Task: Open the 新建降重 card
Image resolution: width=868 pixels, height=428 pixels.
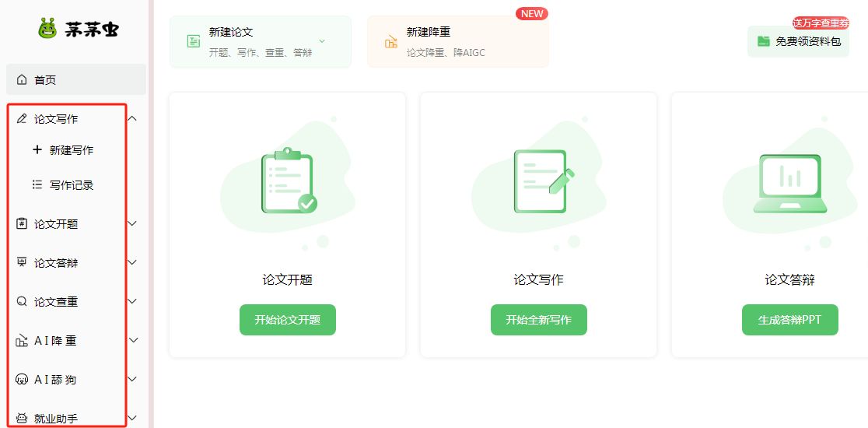Action: (x=458, y=41)
